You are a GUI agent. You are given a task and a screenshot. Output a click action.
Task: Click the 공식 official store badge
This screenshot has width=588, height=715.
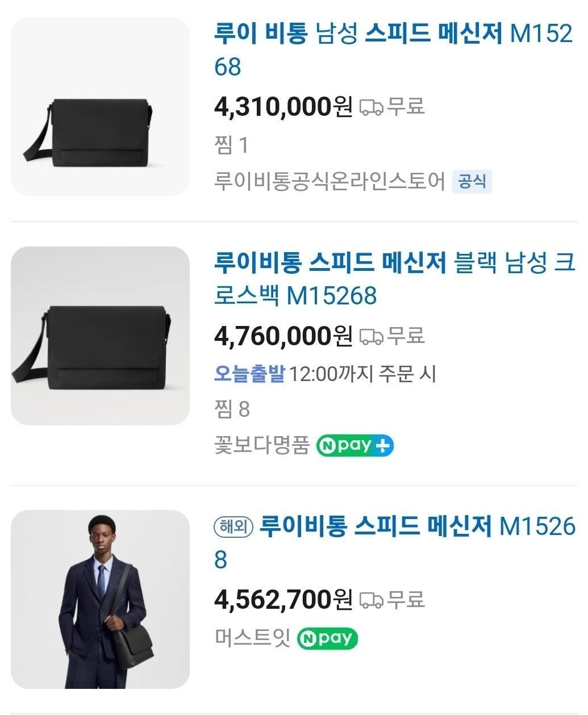pos(472,182)
